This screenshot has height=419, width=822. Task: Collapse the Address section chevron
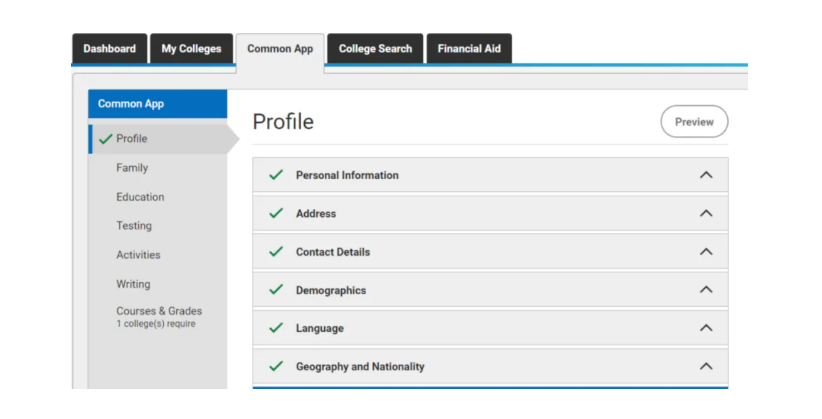[706, 213]
